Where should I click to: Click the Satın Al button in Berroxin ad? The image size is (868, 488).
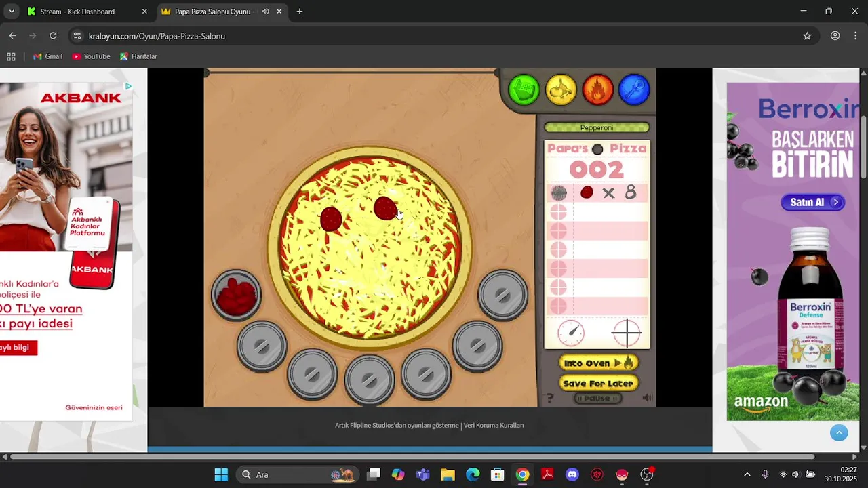[x=812, y=202]
